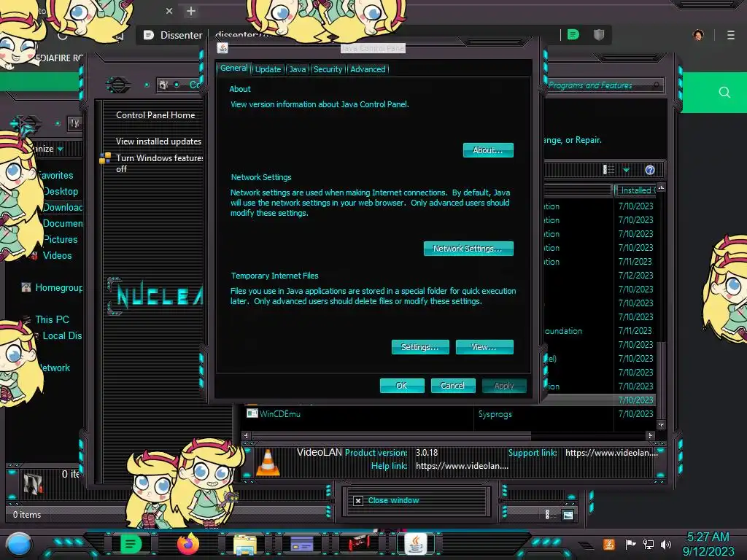Expand the Organize dropdown arrow in Explorer

click(x=61, y=149)
